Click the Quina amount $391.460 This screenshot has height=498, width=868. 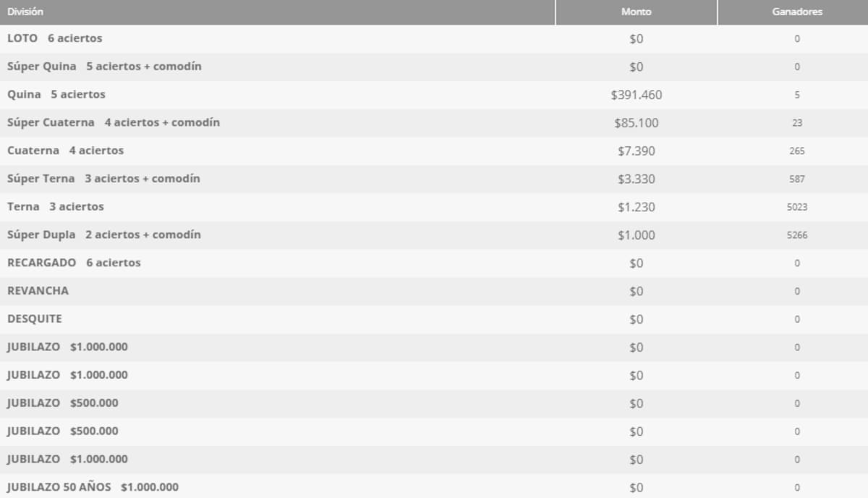pos(637,95)
